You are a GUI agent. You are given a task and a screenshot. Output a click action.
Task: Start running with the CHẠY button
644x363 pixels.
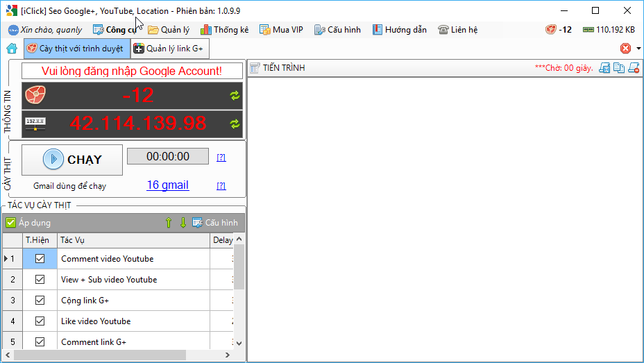coord(72,160)
